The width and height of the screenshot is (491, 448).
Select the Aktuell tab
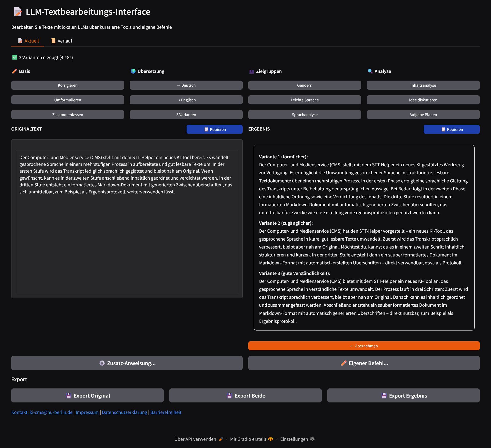[x=28, y=41]
